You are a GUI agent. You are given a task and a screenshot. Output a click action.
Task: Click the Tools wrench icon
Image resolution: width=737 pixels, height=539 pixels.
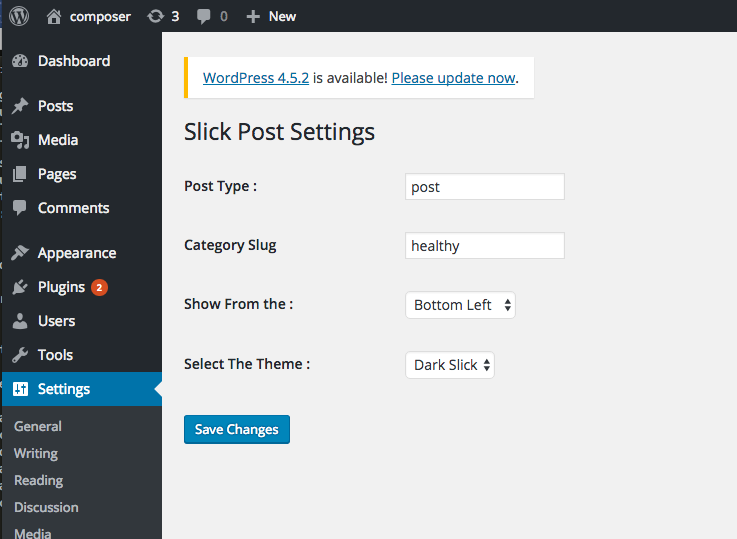click(20, 355)
